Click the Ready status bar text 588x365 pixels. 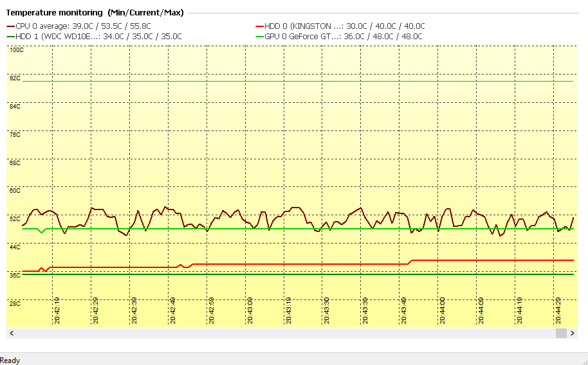pyautogui.click(x=10, y=361)
